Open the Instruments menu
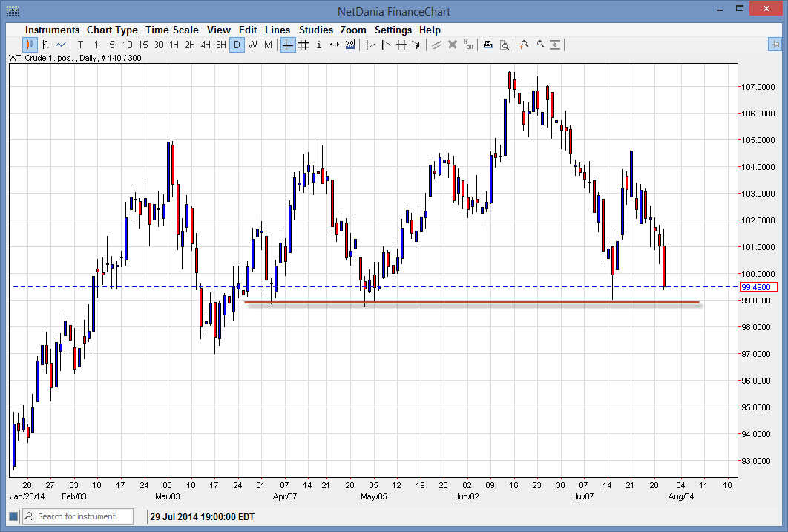The height and width of the screenshot is (532, 788). pyautogui.click(x=52, y=30)
